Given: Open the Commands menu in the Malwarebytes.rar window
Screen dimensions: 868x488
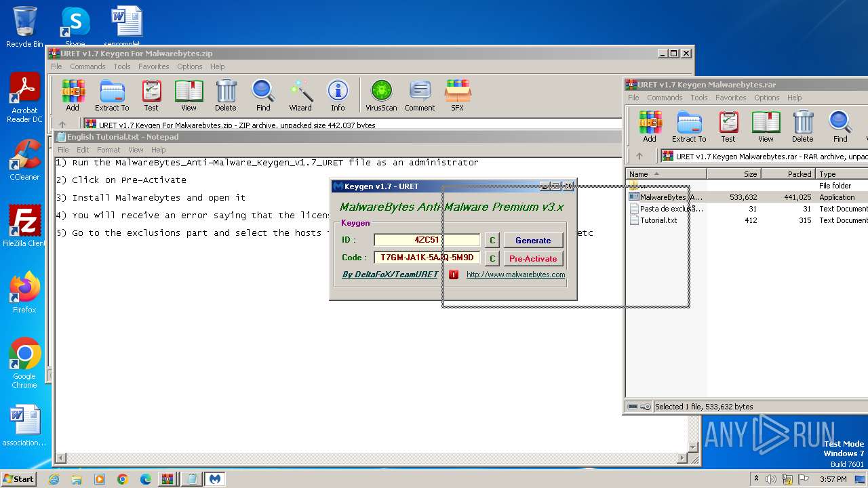Looking at the screenshot, I should pyautogui.click(x=665, y=98).
